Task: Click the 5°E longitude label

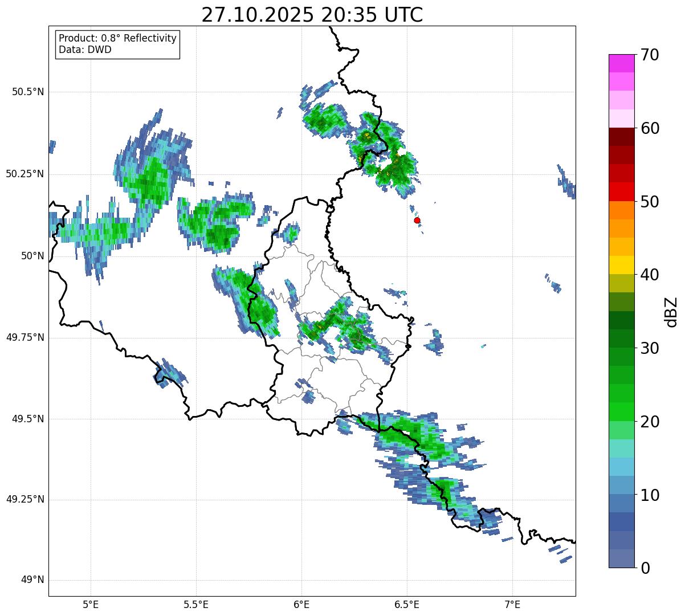Action: coord(91,604)
